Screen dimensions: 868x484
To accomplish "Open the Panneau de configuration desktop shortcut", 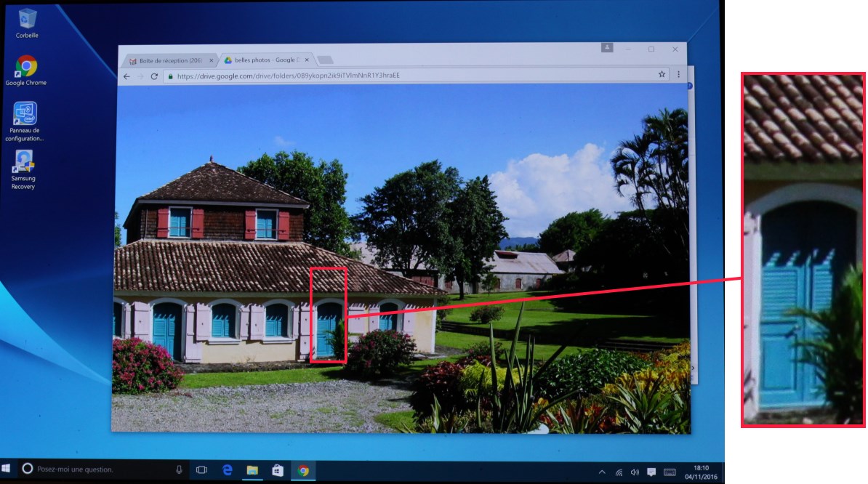I will [25, 121].
